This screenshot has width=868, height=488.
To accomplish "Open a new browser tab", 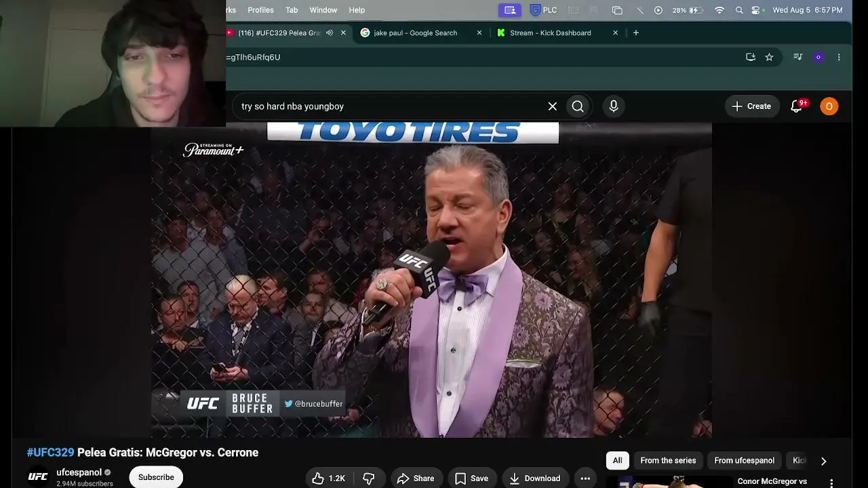I will [x=635, y=33].
